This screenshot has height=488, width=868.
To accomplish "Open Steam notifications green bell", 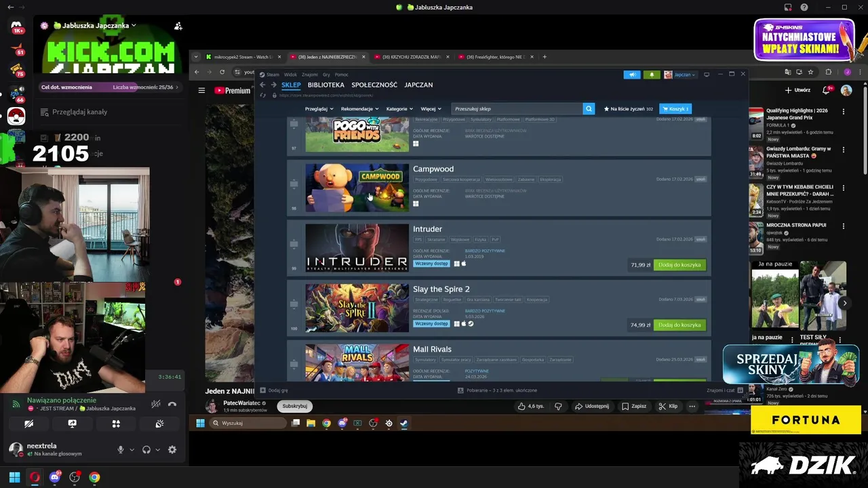I will pyautogui.click(x=652, y=75).
